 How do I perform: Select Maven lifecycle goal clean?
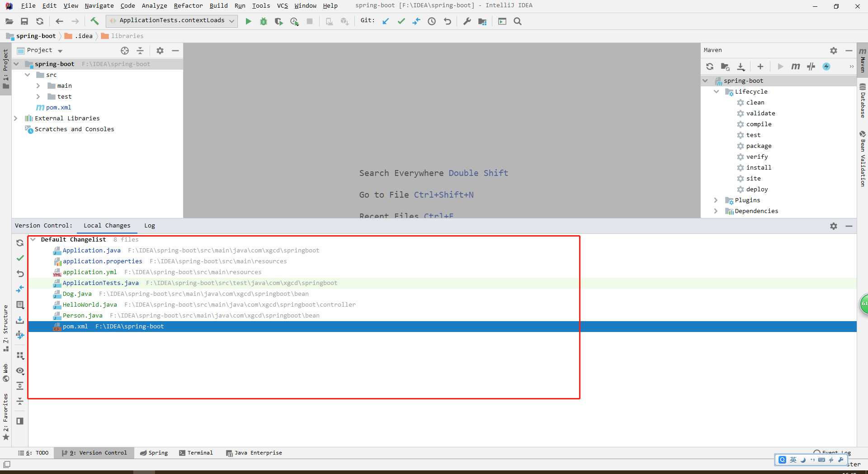(x=755, y=102)
